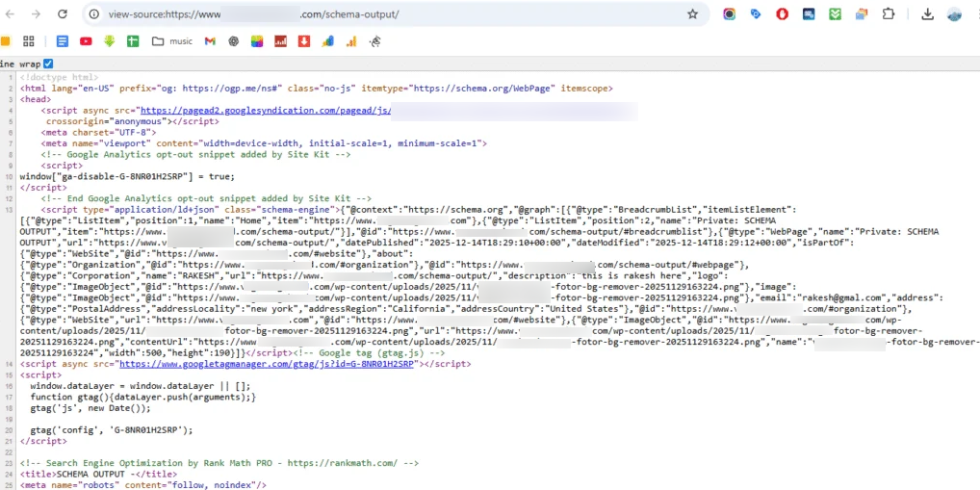The image size is (980, 490).
Task: View site information icon in address bar
Action: pos(94,13)
